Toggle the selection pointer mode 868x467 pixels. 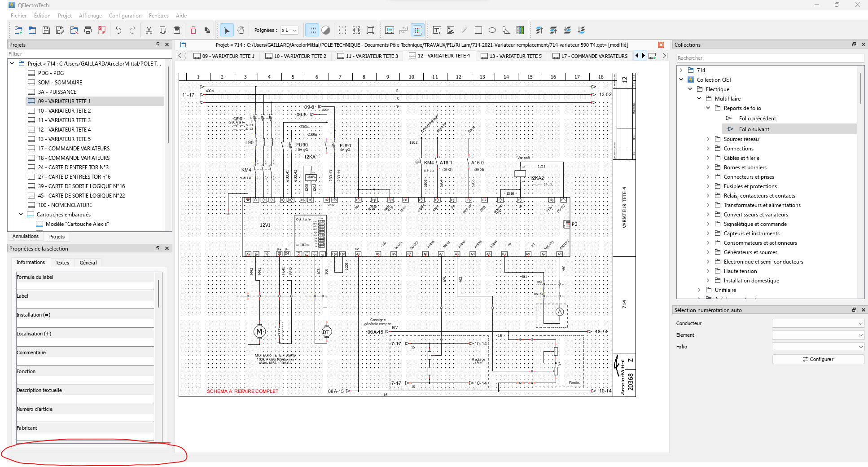coord(227,30)
